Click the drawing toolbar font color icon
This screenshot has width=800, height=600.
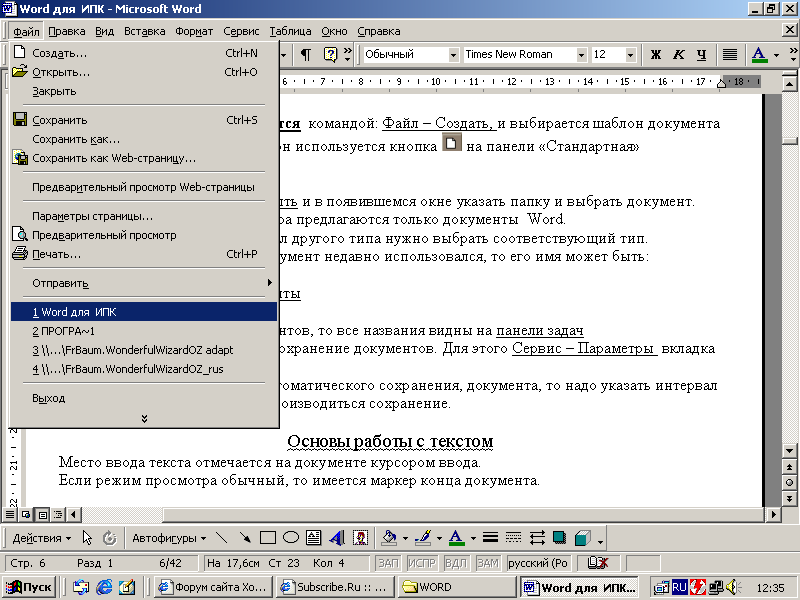point(457,538)
